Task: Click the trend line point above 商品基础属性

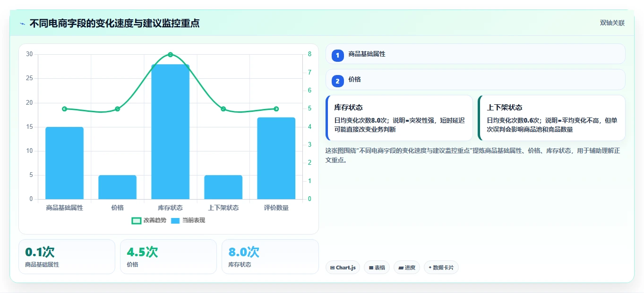Action: (65, 109)
